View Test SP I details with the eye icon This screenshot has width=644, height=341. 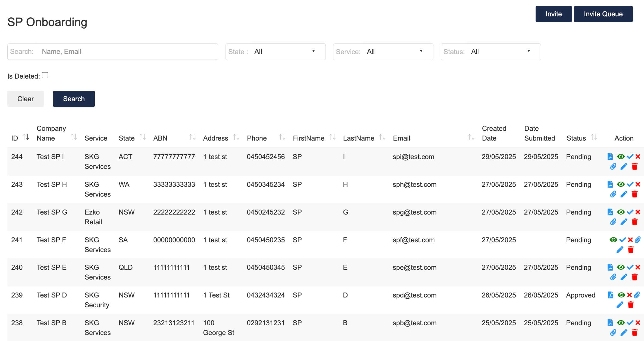coord(621,157)
